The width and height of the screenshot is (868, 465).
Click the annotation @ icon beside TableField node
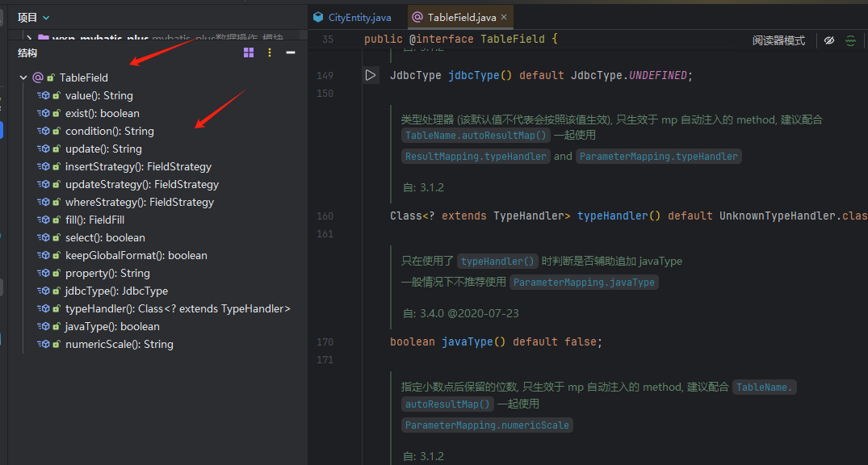coord(37,77)
